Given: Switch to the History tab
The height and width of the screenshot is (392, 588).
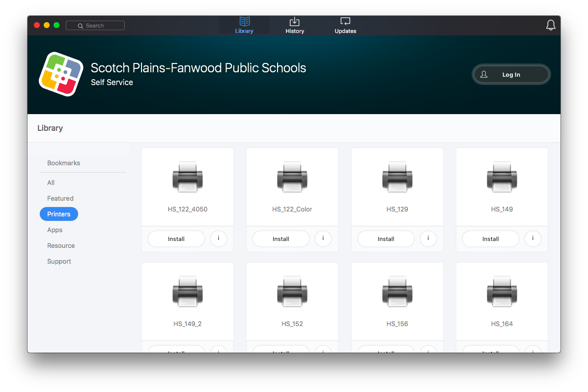Looking at the screenshot, I should coord(295,26).
